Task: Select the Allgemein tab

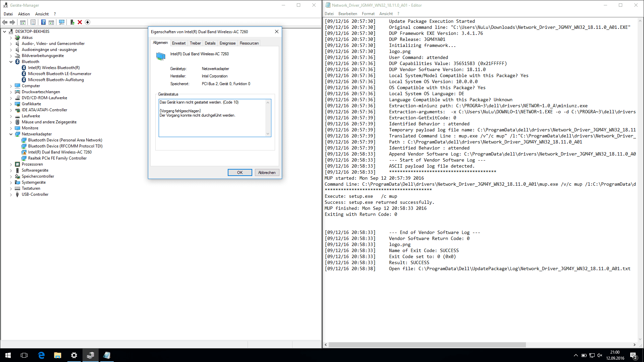Action: pos(160,43)
